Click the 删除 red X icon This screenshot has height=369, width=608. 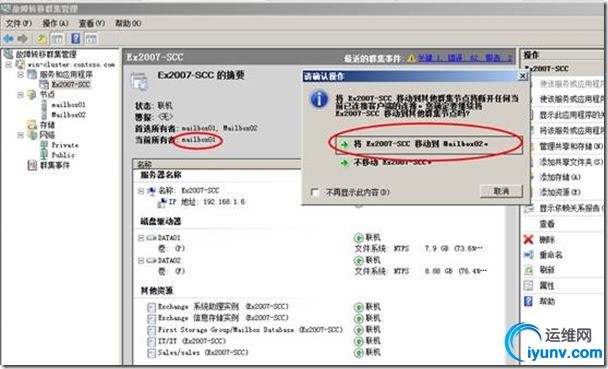[x=529, y=239]
